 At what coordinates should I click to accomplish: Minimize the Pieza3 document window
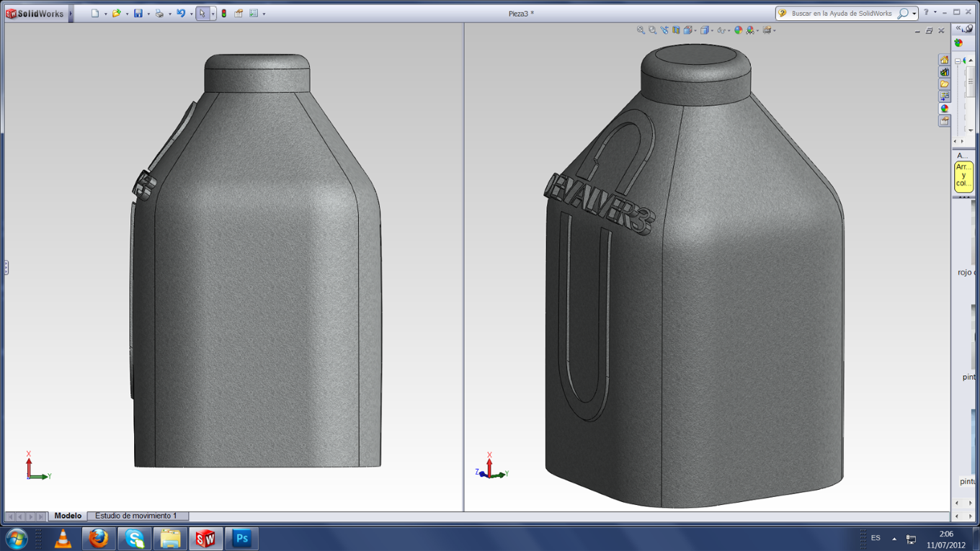coord(917,31)
